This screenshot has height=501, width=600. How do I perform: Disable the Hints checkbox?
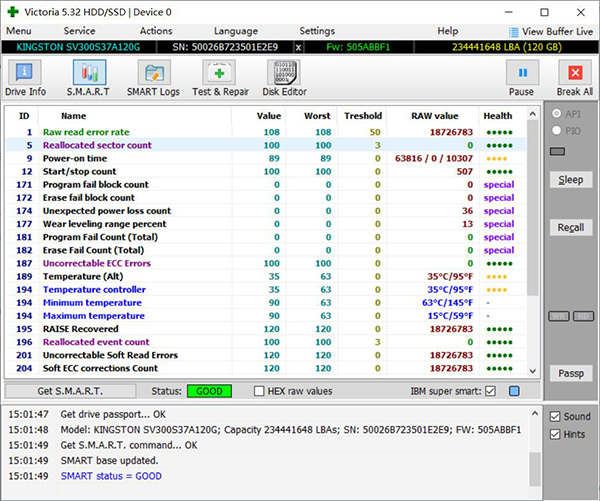556,435
